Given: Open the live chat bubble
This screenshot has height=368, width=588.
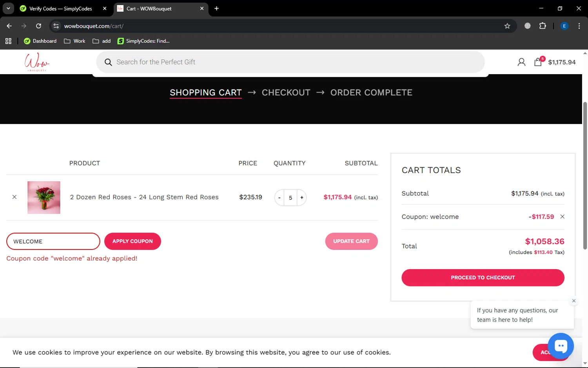Looking at the screenshot, I should 561,346.
